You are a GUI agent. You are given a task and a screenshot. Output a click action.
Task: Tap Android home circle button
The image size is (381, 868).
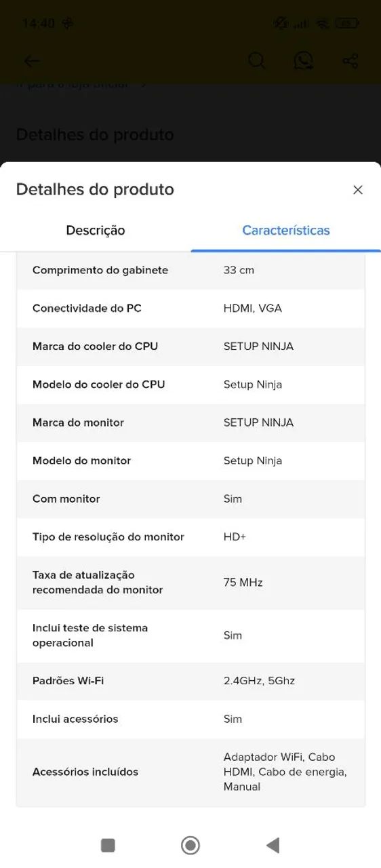(190, 845)
